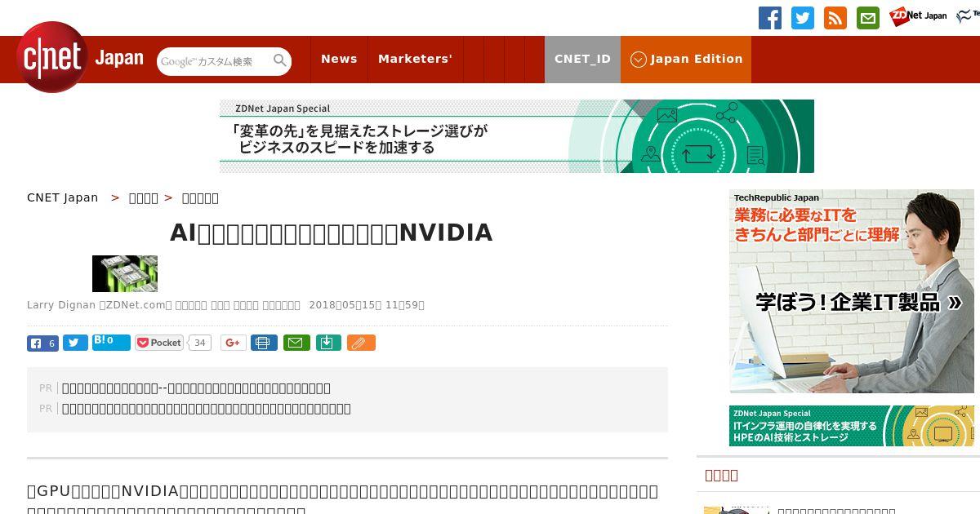Share article on Facebook with count 6

coord(42,343)
